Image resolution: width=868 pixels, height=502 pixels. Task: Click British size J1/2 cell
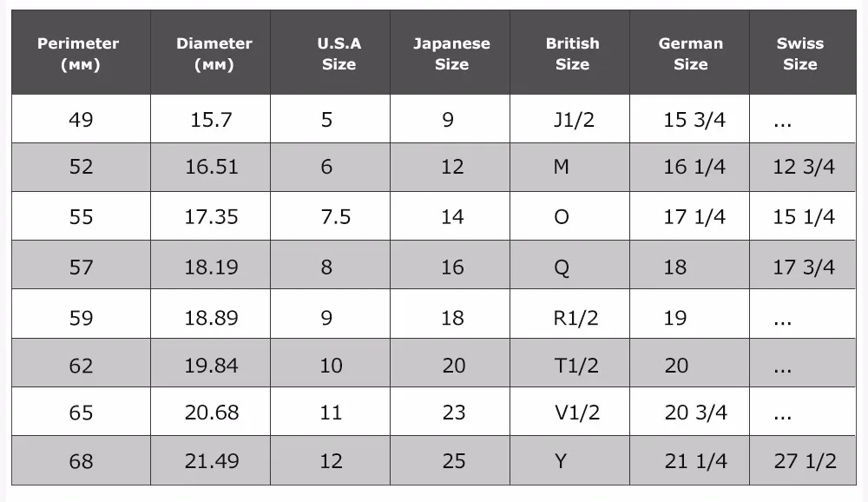(569, 119)
